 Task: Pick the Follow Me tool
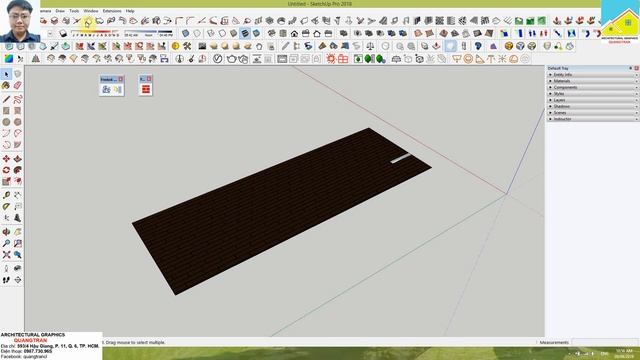pos(18,170)
